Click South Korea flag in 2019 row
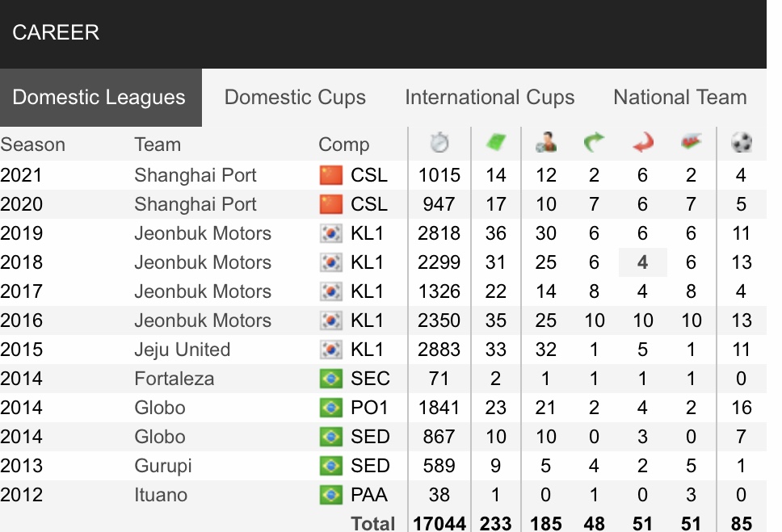This screenshot has width=782, height=532. point(331,233)
